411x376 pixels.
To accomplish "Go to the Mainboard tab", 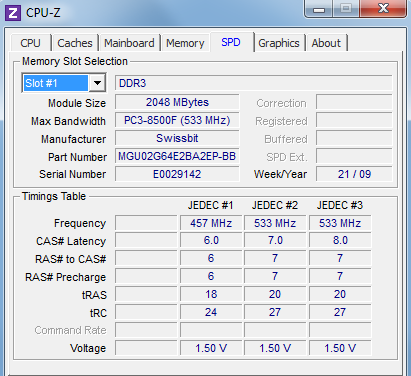I will point(129,43).
